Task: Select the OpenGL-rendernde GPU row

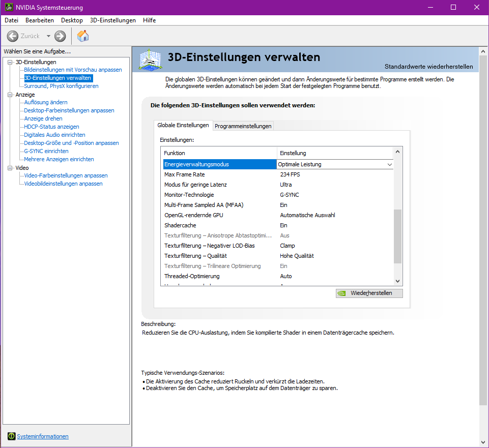Action: (x=278, y=215)
